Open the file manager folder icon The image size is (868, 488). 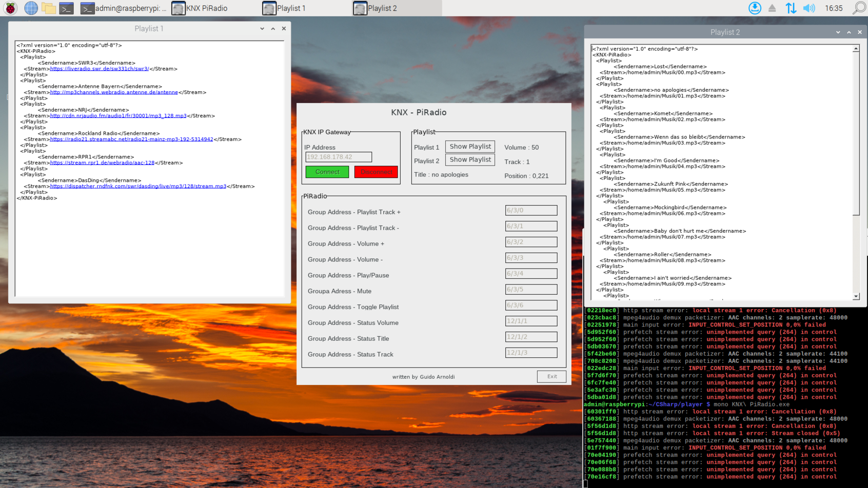coord(49,8)
